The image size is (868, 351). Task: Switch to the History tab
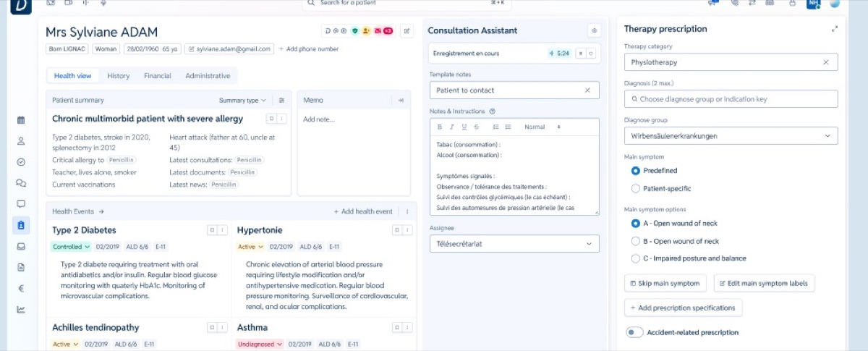coord(119,76)
